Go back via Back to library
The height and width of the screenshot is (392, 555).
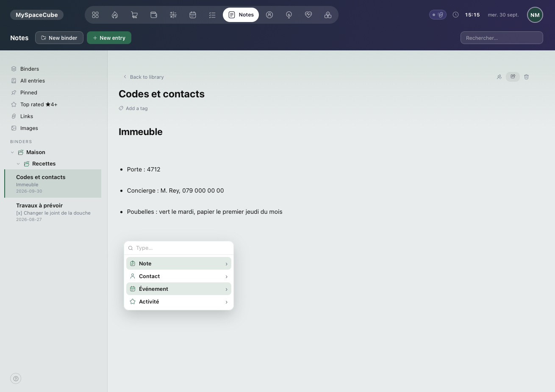point(143,77)
